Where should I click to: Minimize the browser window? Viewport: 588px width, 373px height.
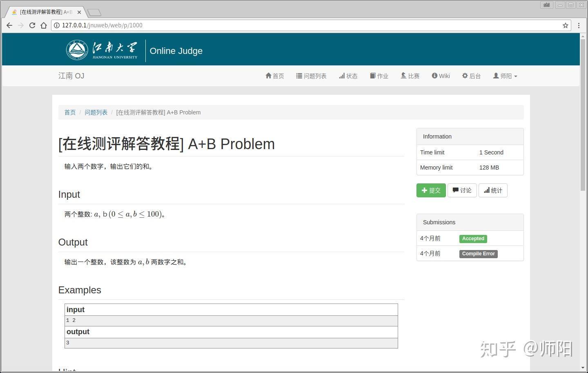560,5
